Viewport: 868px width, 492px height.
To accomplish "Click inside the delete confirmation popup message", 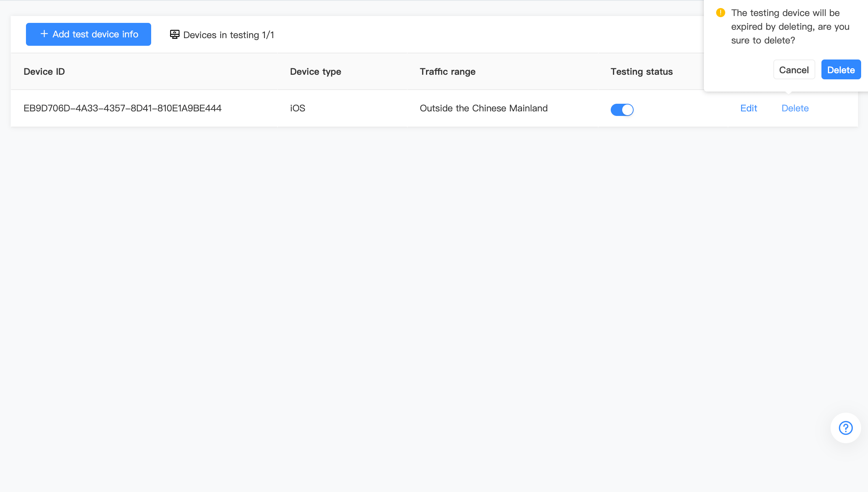I will [790, 26].
